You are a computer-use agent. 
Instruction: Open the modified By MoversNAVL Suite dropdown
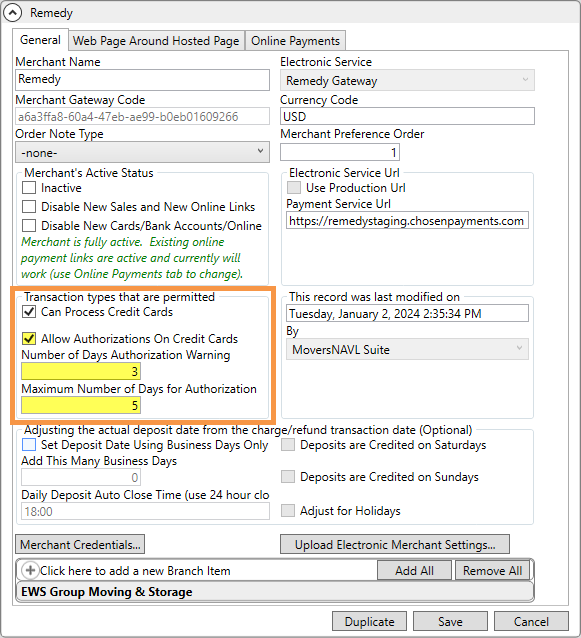pos(407,349)
